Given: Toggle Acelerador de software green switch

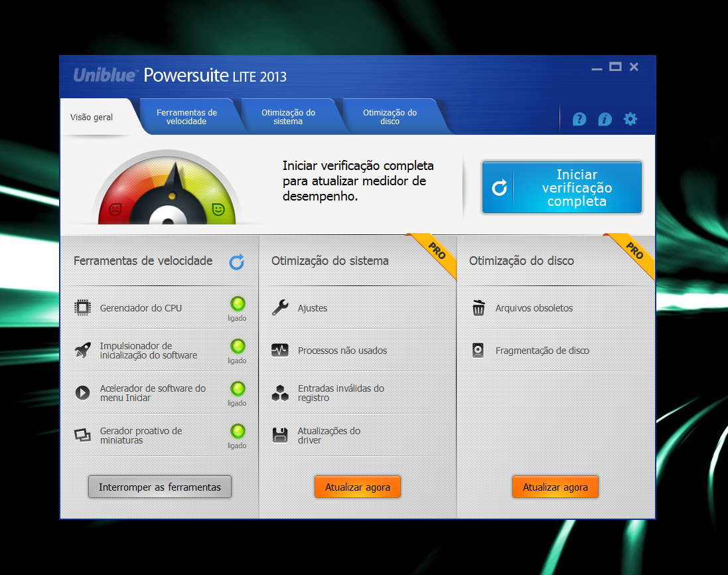Looking at the screenshot, I should tap(238, 388).
